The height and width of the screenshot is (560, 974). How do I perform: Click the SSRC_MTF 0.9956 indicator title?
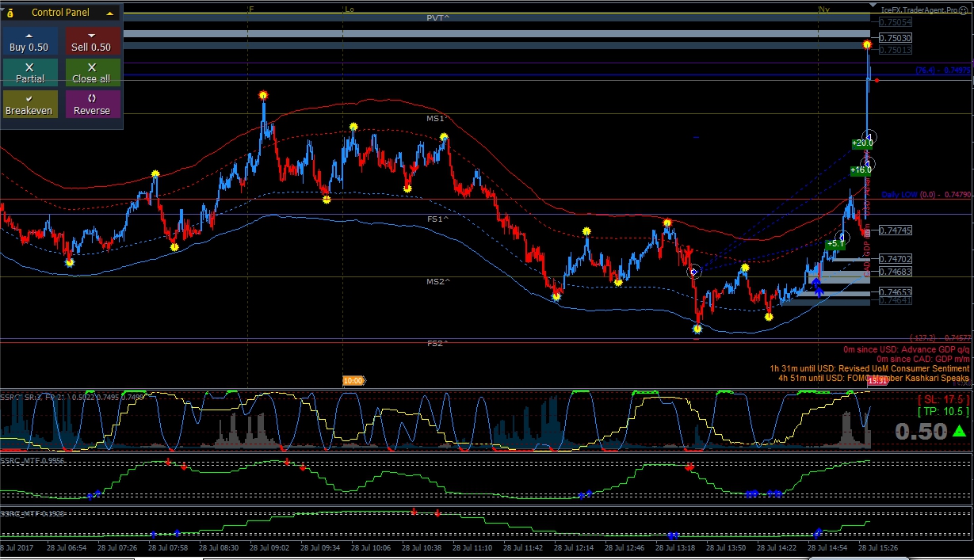coord(32,460)
